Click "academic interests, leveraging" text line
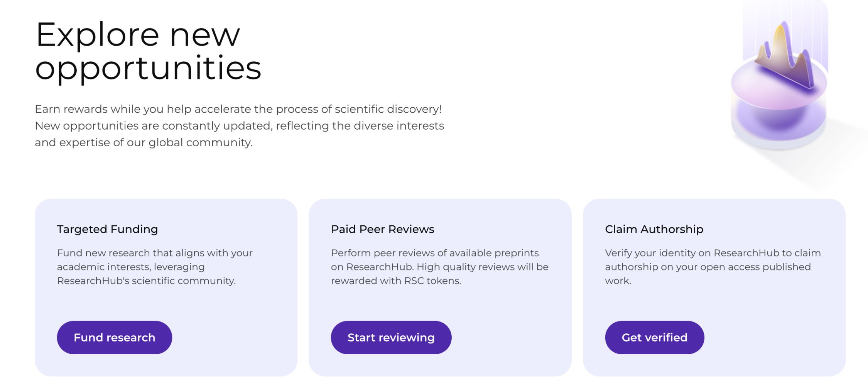The height and width of the screenshot is (382, 868). pyautogui.click(x=131, y=267)
